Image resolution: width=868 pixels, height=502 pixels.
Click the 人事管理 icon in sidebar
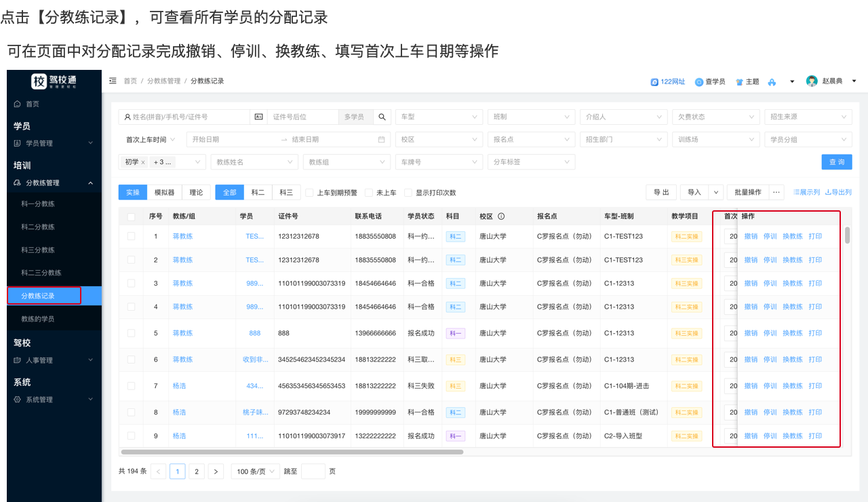[x=18, y=360]
